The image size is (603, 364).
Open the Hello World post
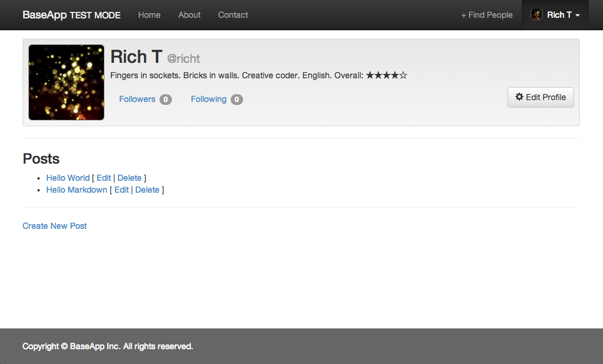pyautogui.click(x=68, y=178)
